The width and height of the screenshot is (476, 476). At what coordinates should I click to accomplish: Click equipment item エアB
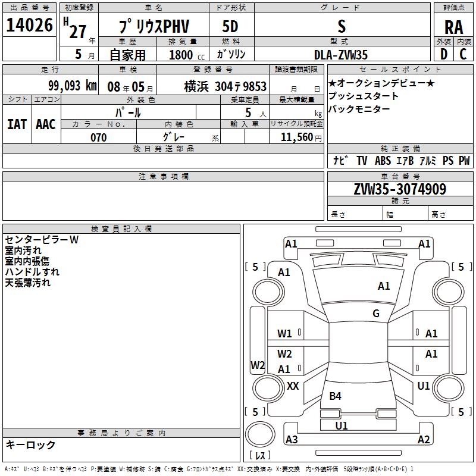tap(405, 160)
